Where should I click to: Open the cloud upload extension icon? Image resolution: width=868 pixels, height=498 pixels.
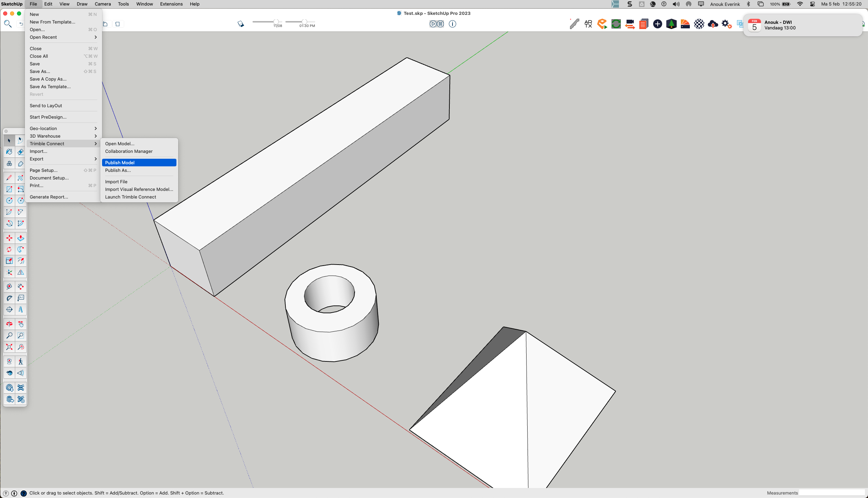pyautogui.click(x=713, y=24)
